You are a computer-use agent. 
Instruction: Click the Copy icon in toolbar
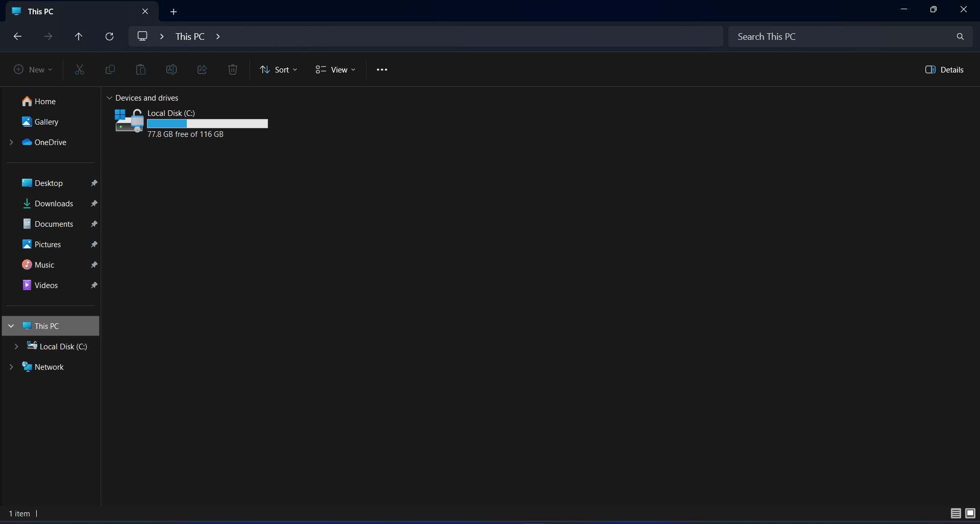(x=110, y=69)
